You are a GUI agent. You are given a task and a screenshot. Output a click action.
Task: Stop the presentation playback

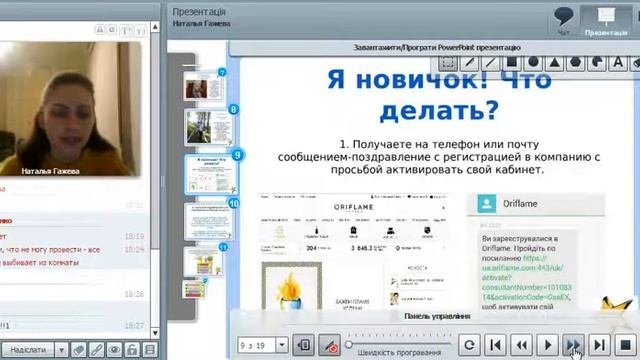(x=625, y=345)
